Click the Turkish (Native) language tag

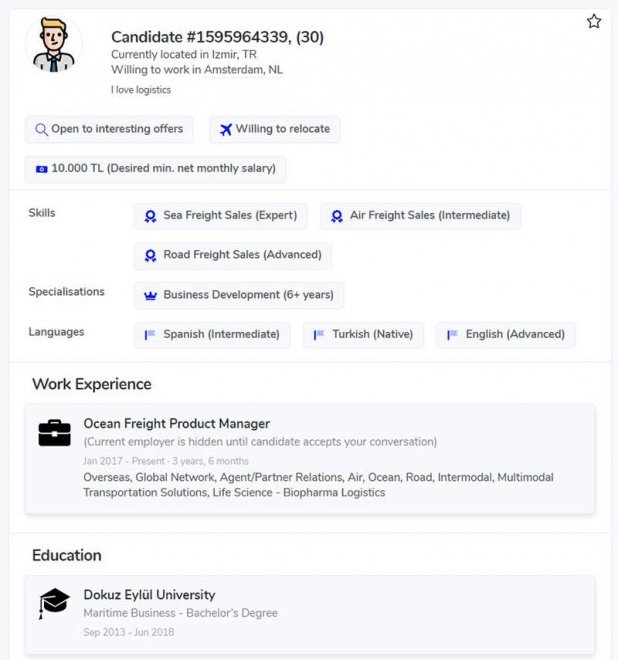(363, 335)
